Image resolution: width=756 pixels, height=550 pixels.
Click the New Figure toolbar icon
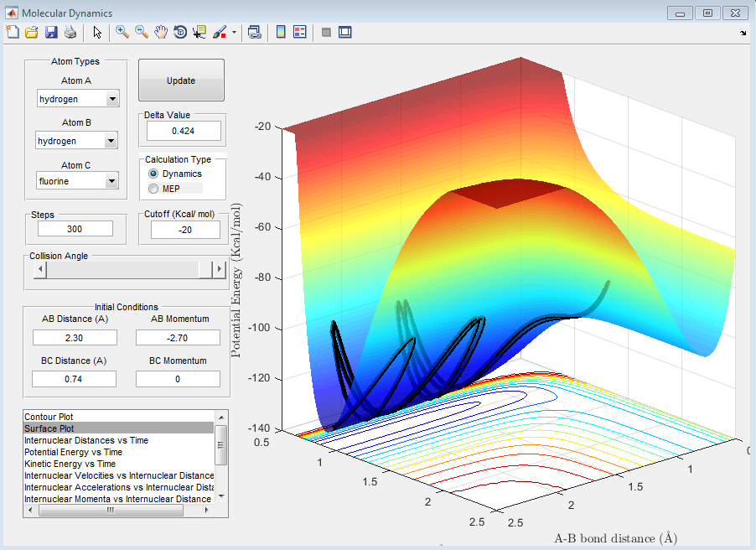tap(13, 32)
